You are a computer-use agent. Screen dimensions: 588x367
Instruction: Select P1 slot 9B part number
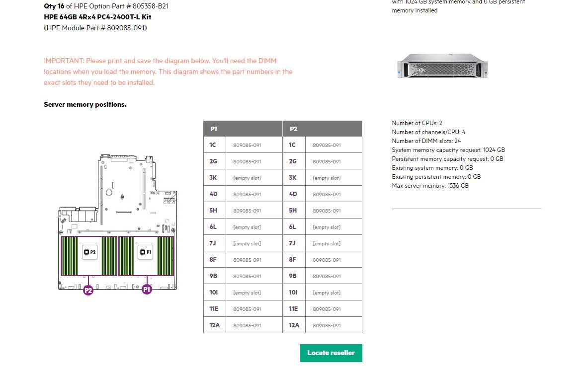coord(247,277)
